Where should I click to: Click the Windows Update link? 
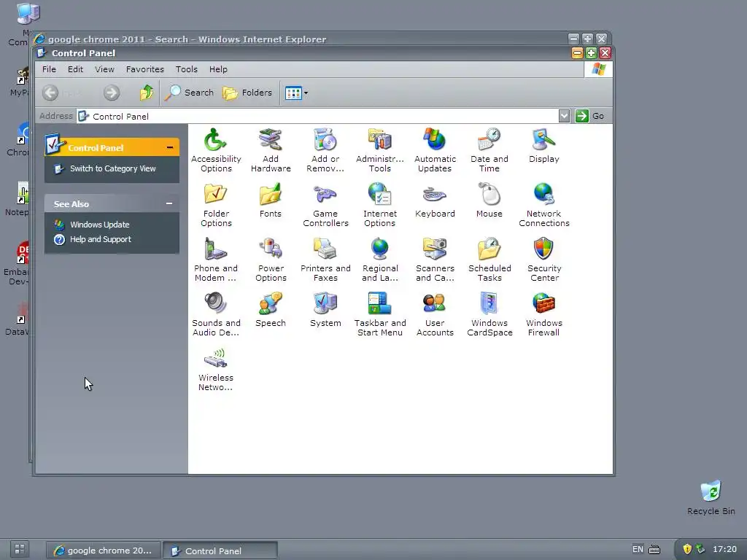(x=99, y=225)
